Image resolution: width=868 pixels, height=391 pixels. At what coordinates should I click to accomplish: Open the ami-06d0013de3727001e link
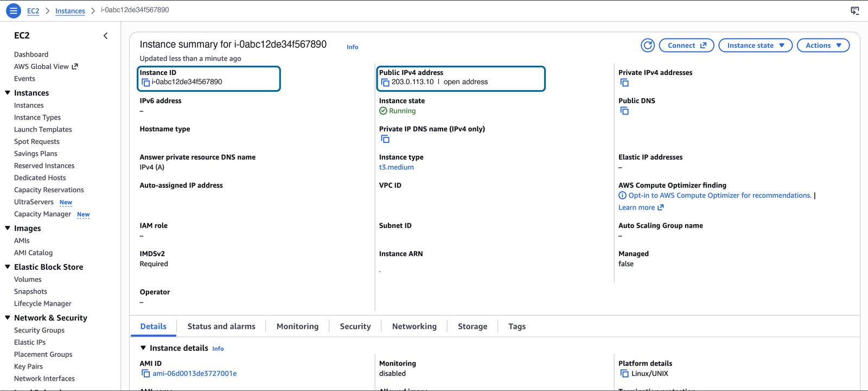pyautogui.click(x=195, y=374)
